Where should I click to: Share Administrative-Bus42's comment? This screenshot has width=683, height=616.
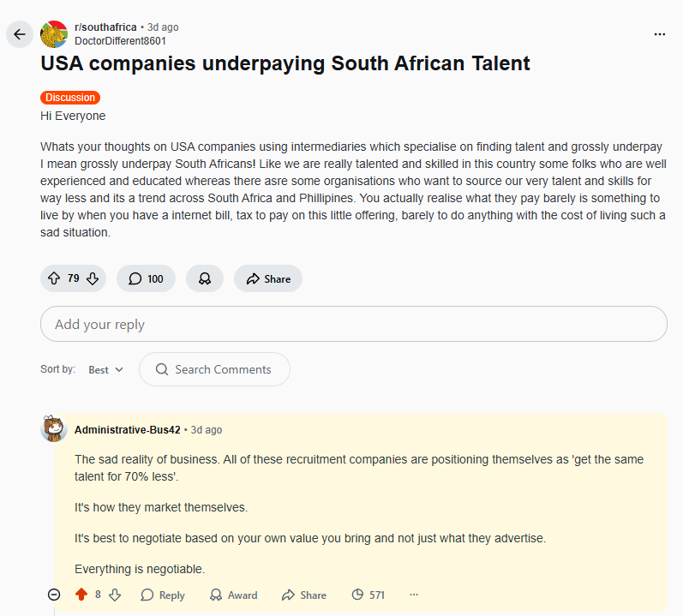304,595
